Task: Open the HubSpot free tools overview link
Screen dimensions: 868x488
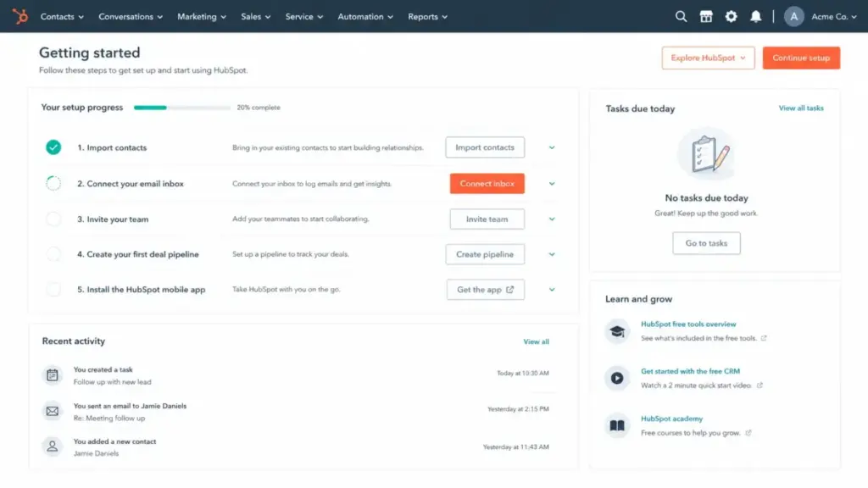Action: pos(688,324)
